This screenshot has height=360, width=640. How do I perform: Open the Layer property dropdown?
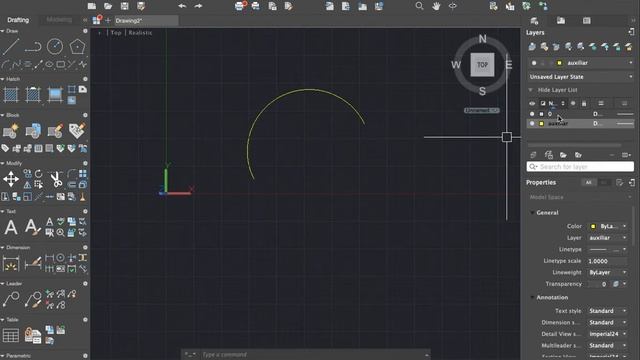607,238
